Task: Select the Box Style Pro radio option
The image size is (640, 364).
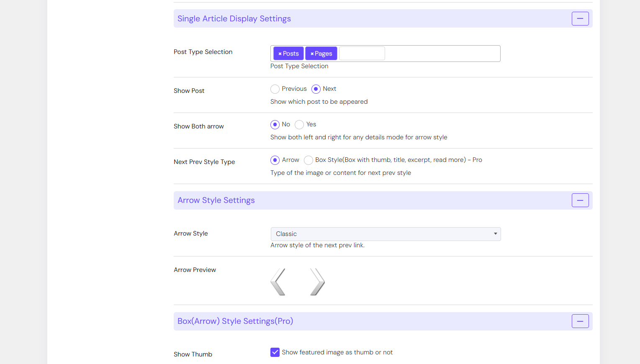Action: (308, 160)
